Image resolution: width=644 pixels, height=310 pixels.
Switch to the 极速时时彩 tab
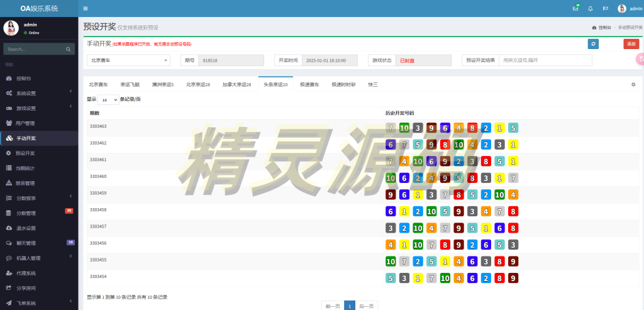point(344,85)
